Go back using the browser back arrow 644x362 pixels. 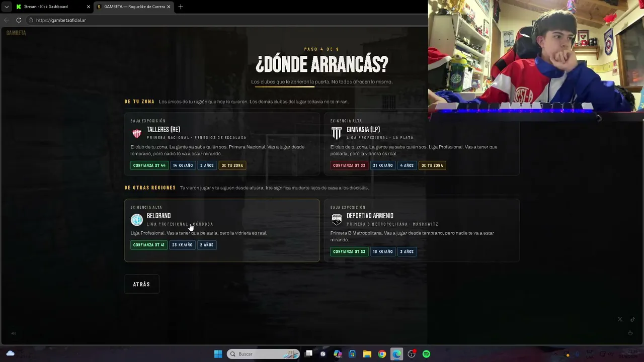click(7, 20)
